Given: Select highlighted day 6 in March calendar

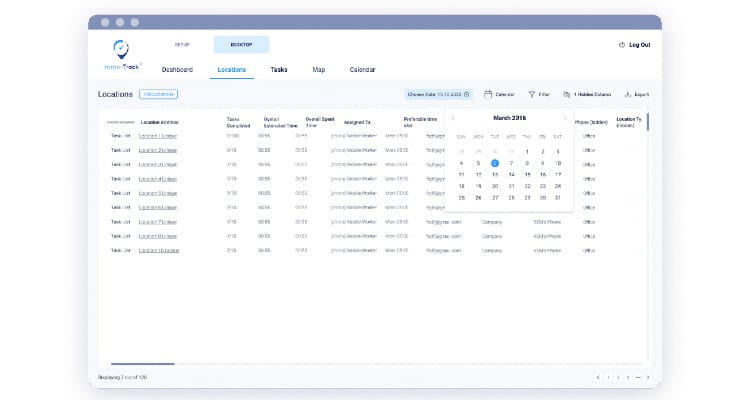Looking at the screenshot, I should tap(495, 163).
